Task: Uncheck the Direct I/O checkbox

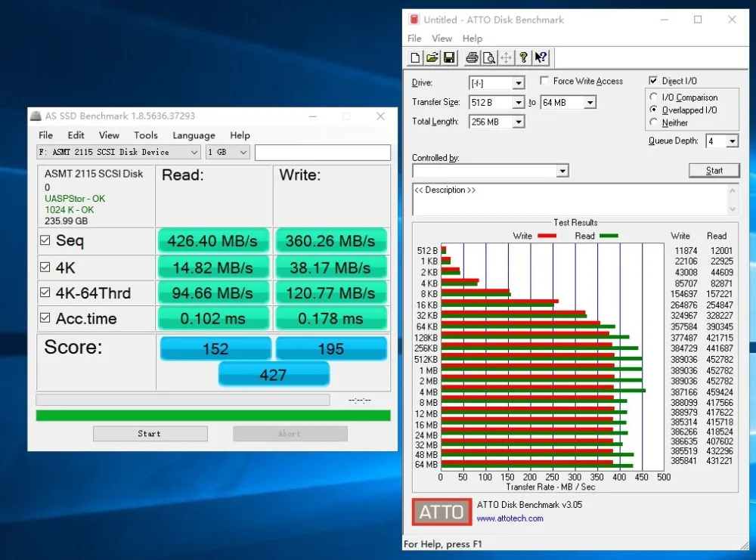Action: tap(653, 80)
